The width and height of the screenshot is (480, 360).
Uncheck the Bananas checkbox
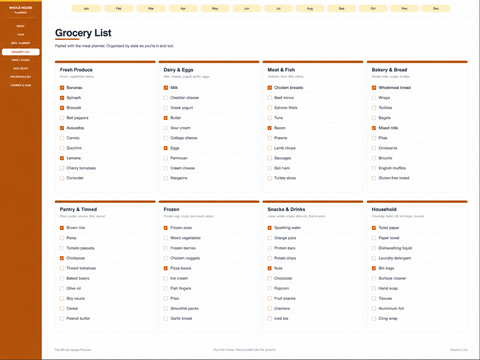[x=62, y=88]
